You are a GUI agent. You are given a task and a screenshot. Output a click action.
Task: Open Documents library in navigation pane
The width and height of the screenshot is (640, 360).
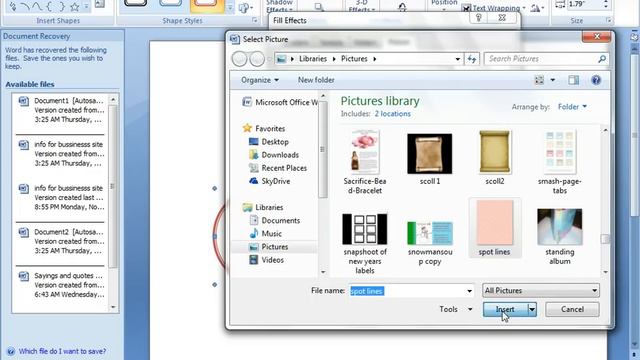(x=275, y=220)
